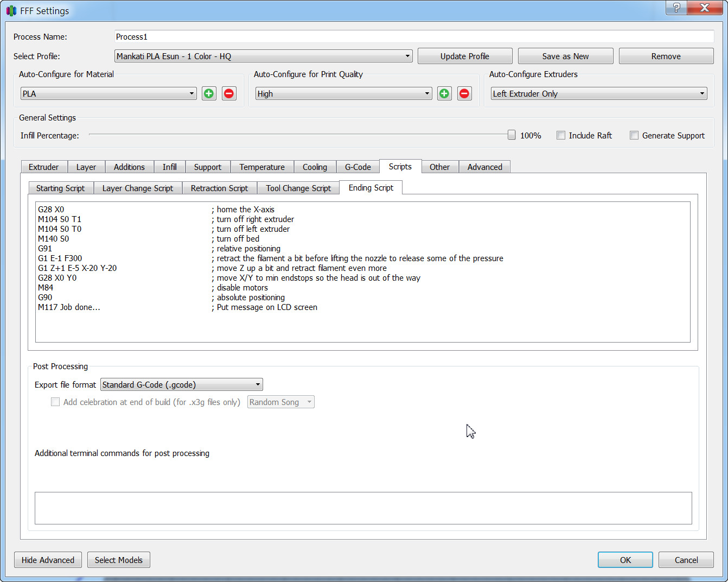Expand the Auto-Configure Extruders dropdown

click(x=599, y=93)
